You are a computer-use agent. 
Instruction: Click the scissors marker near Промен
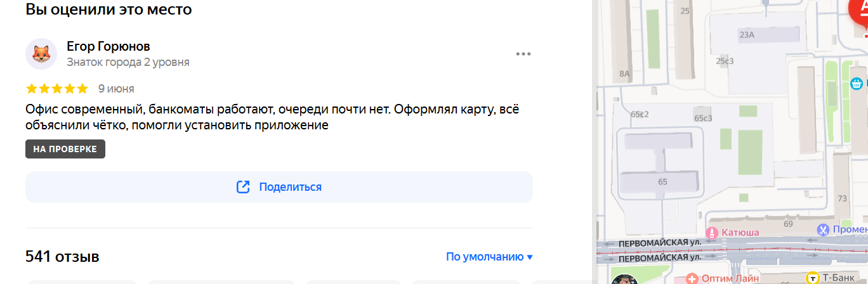pos(824,229)
